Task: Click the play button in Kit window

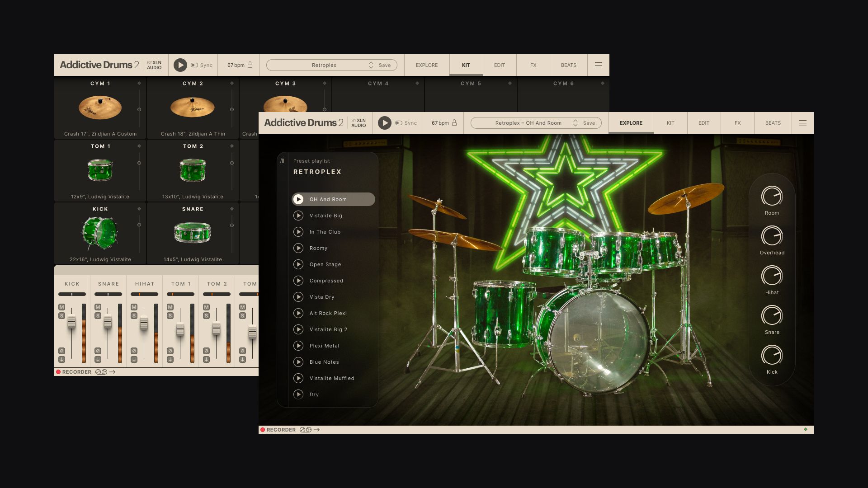Action: pyautogui.click(x=180, y=65)
